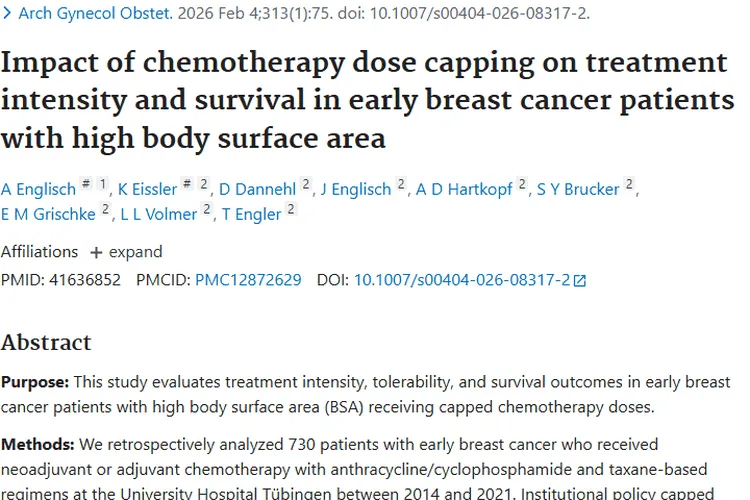Viewport: 750px width, 500px height.
Task: Open author K Eissler's link
Action: coord(148,189)
